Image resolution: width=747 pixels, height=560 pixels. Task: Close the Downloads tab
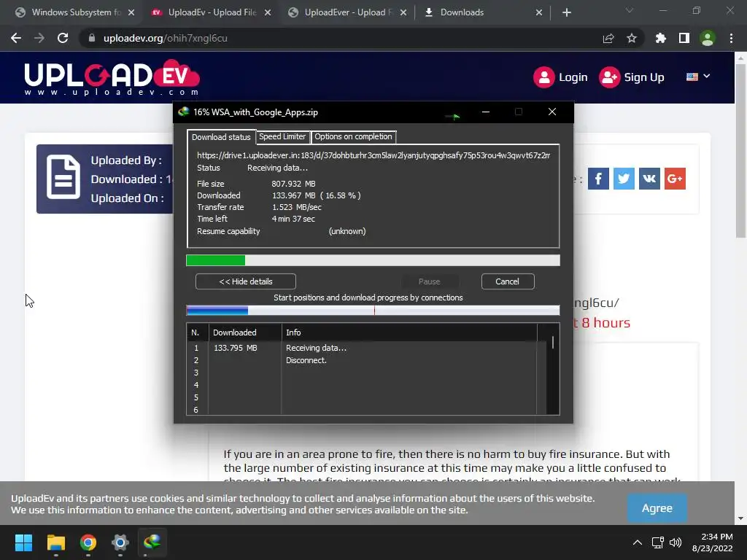click(x=539, y=12)
